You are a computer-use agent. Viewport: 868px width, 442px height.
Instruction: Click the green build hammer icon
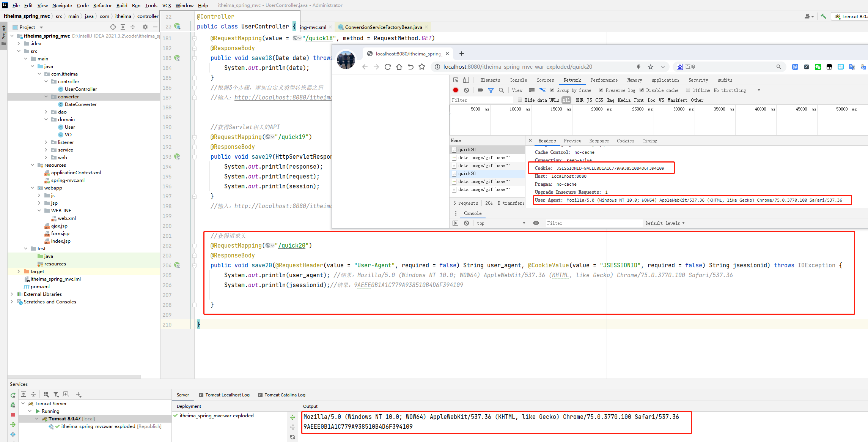point(823,16)
